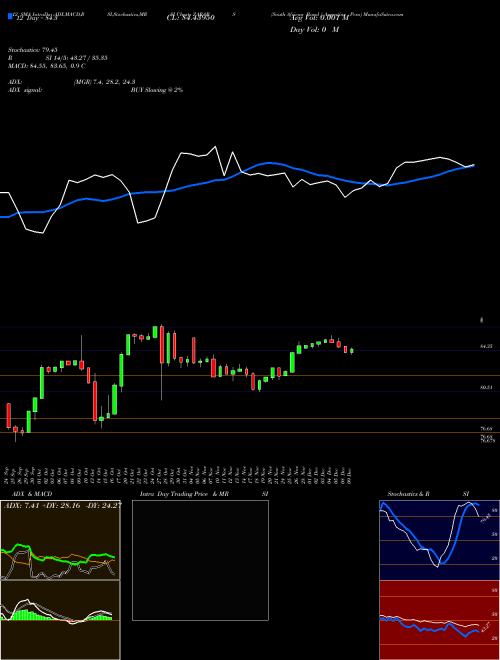Click the 'ADX: 7.41 +DY: 28.16 -DY: 24.27' readout
Image resolution: width=500 pixels, height=660 pixels.
(63, 506)
